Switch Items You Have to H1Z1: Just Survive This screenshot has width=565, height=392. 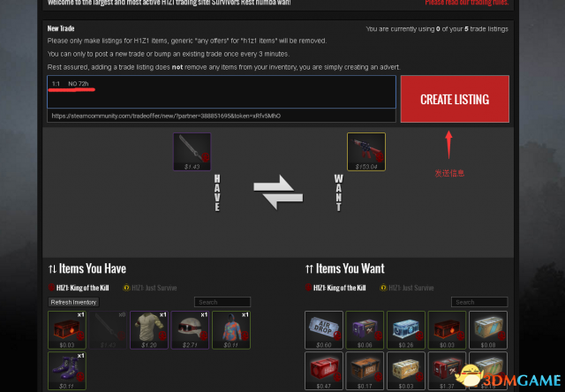(150, 288)
